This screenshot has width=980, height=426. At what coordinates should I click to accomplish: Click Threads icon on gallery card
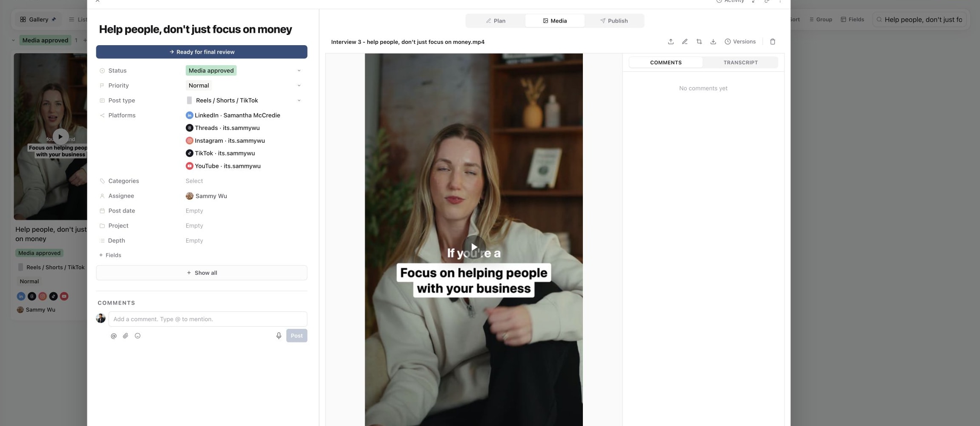click(x=32, y=296)
